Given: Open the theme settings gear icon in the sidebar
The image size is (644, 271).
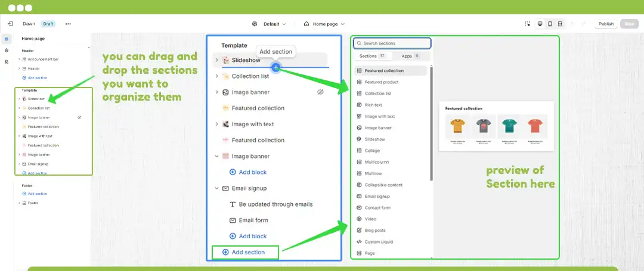Looking at the screenshot, I should 7,50.
